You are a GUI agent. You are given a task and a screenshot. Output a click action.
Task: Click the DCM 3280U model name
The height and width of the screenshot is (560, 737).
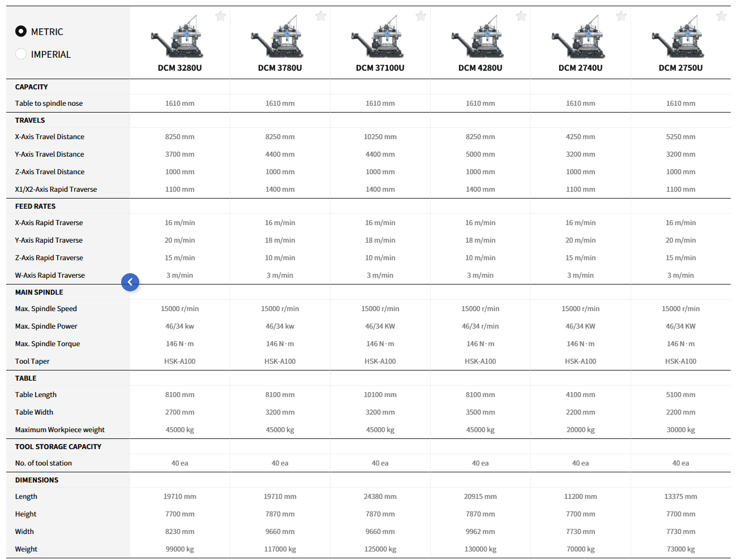pyautogui.click(x=179, y=68)
